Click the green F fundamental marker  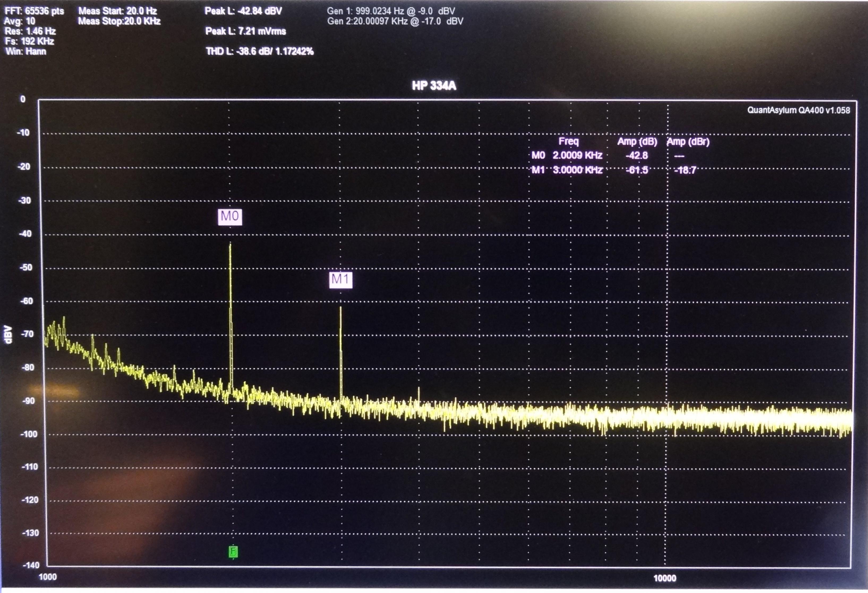coord(233,552)
